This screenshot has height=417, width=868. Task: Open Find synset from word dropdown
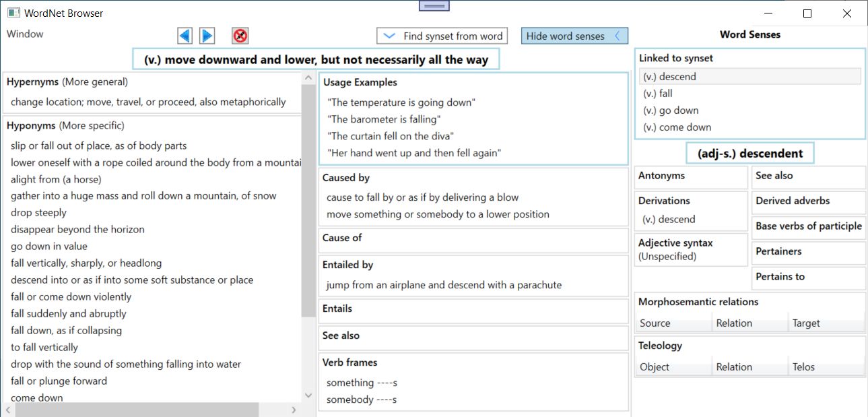pos(441,36)
